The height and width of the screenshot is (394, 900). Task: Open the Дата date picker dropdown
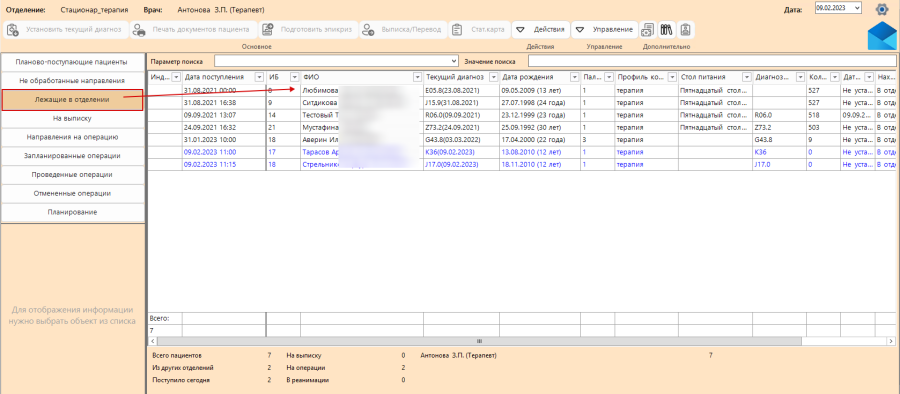857,7
